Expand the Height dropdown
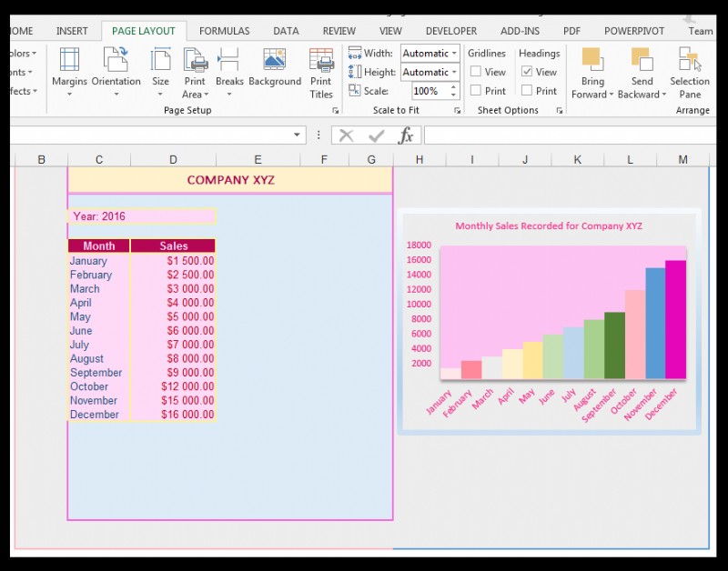The height and width of the screenshot is (571, 728). pyautogui.click(x=452, y=72)
